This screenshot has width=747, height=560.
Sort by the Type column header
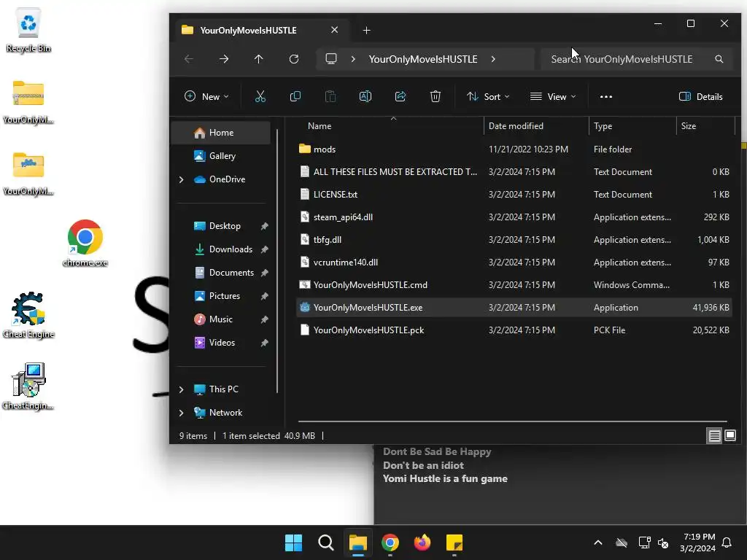pyautogui.click(x=632, y=126)
